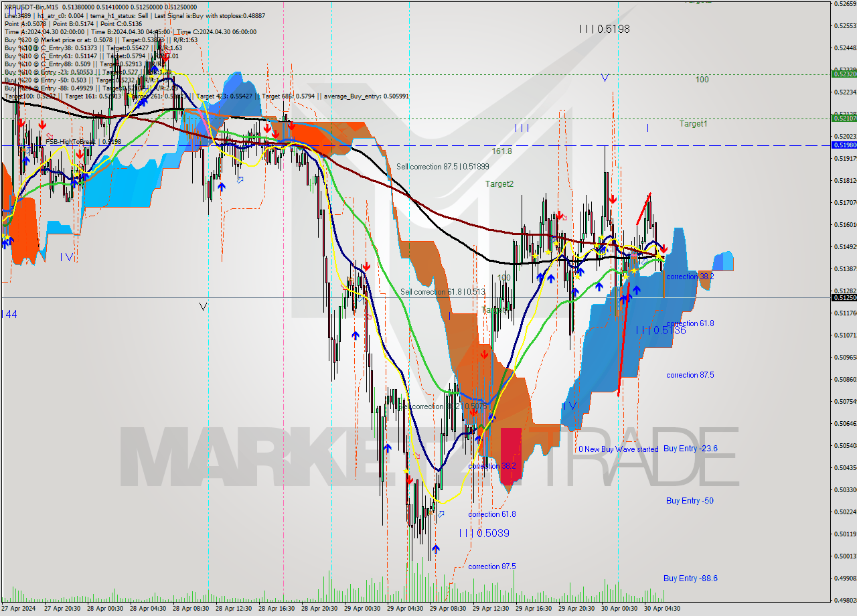Click the 'Sell correction 87.5 | 0.51899' label
The height and width of the screenshot is (616, 857).
point(441,167)
